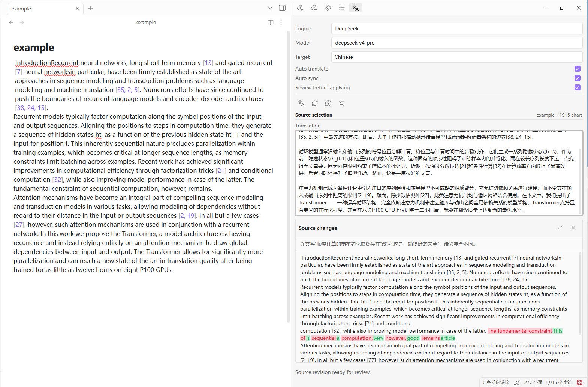
Task: Click the example title in the header bar
Action: [x=146, y=22]
